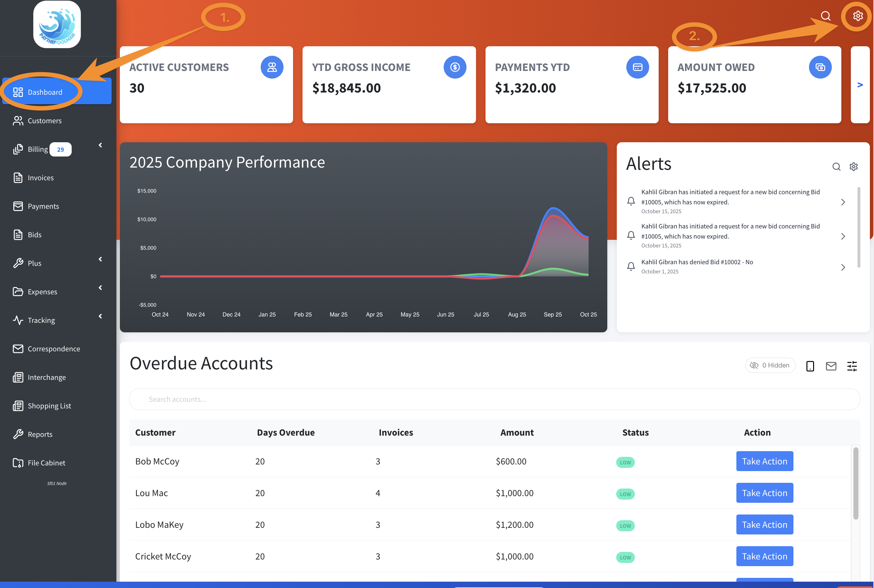Click the Alerts panel search icon

(x=836, y=167)
